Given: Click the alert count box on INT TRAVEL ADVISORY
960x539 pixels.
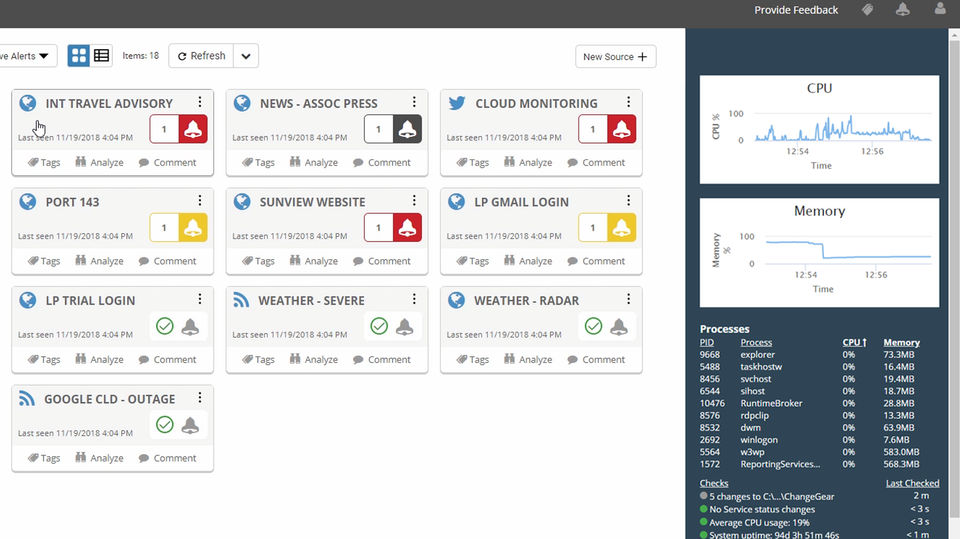Looking at the screenshot, I should point(164,129).
